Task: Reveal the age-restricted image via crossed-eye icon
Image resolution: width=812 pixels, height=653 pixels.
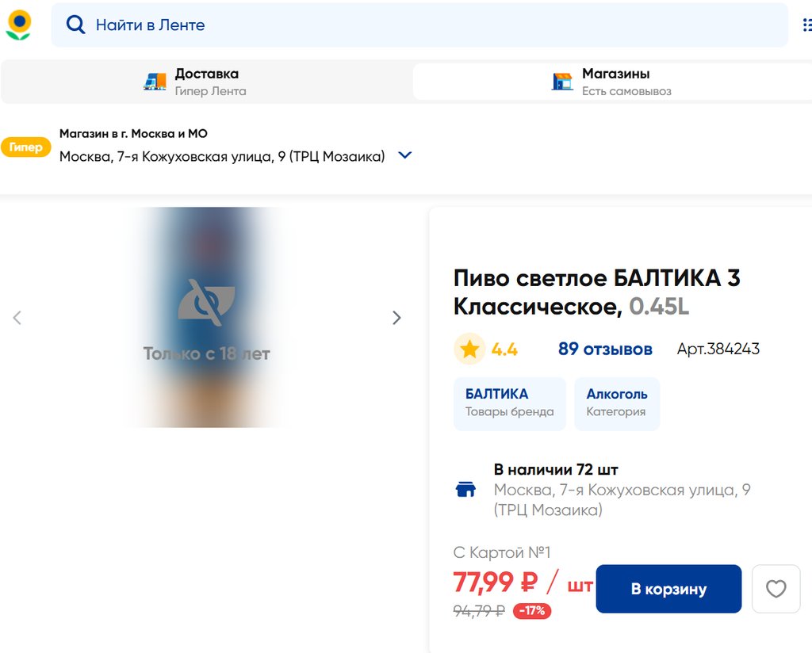Action: coord(206,303)
